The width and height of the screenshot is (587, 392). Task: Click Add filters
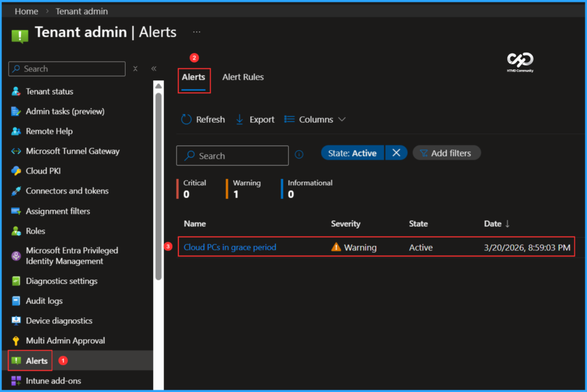click(x=447, y=152)
